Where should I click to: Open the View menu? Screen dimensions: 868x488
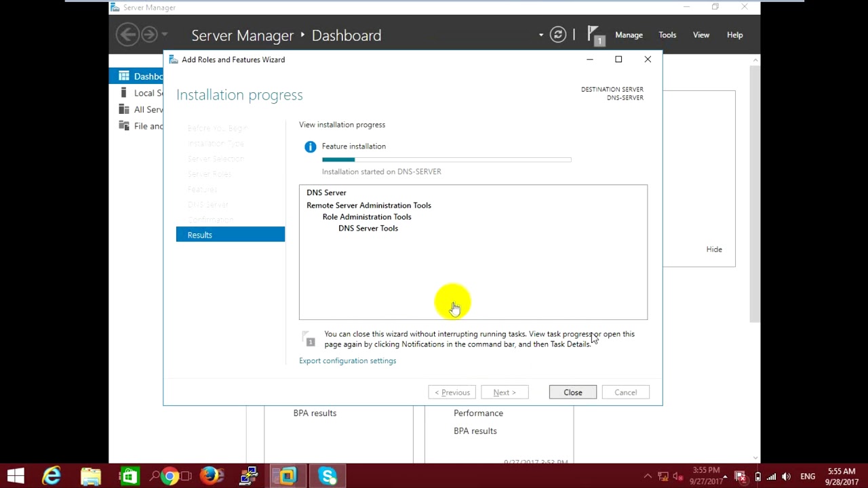701,35
